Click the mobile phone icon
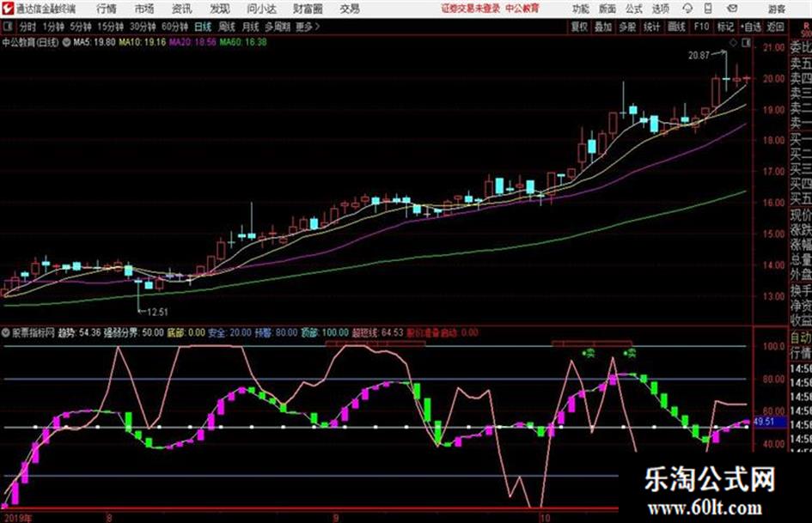The width and height of the screenshot is (812, 523). [x=708, y=9]
